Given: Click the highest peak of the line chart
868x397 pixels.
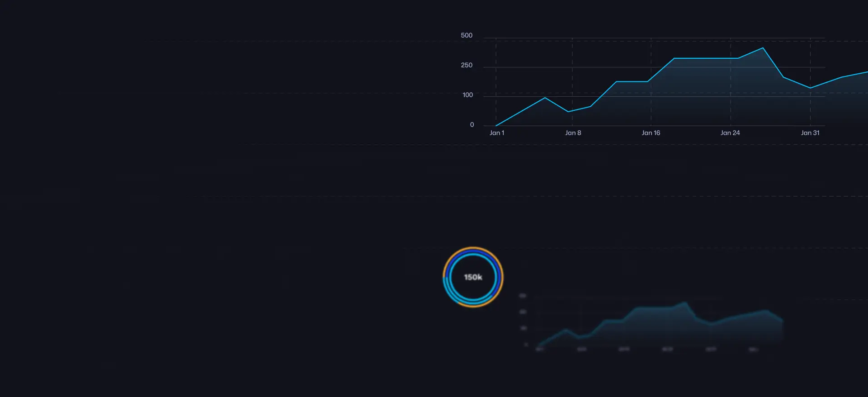Looking at the screenshot, I should (x=763, y=48).
